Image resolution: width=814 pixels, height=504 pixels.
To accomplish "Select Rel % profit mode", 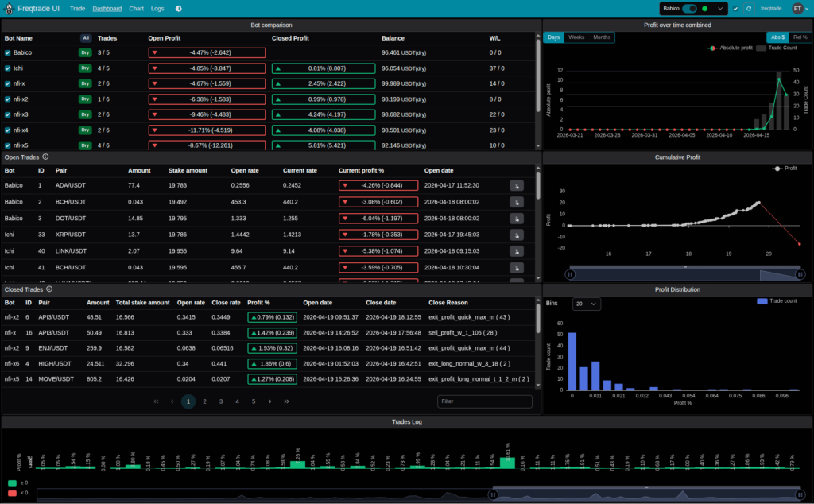I will 800,37.
